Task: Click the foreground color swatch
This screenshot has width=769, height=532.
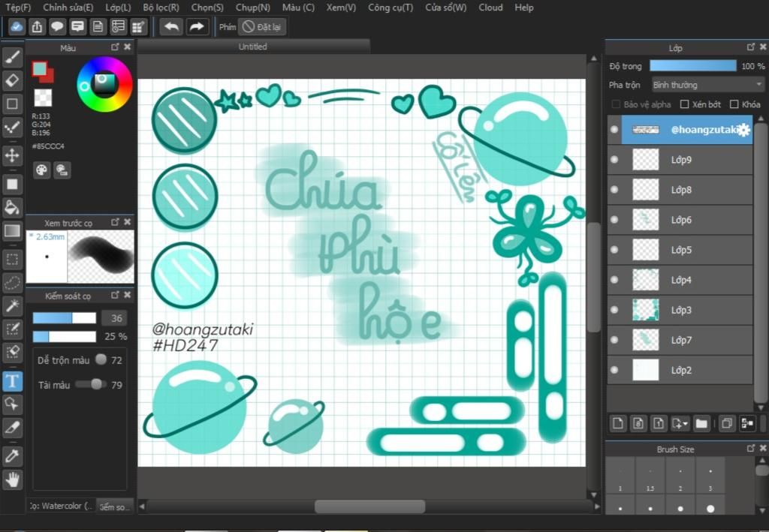Action: pyautogui.click(x=40, y=68)
